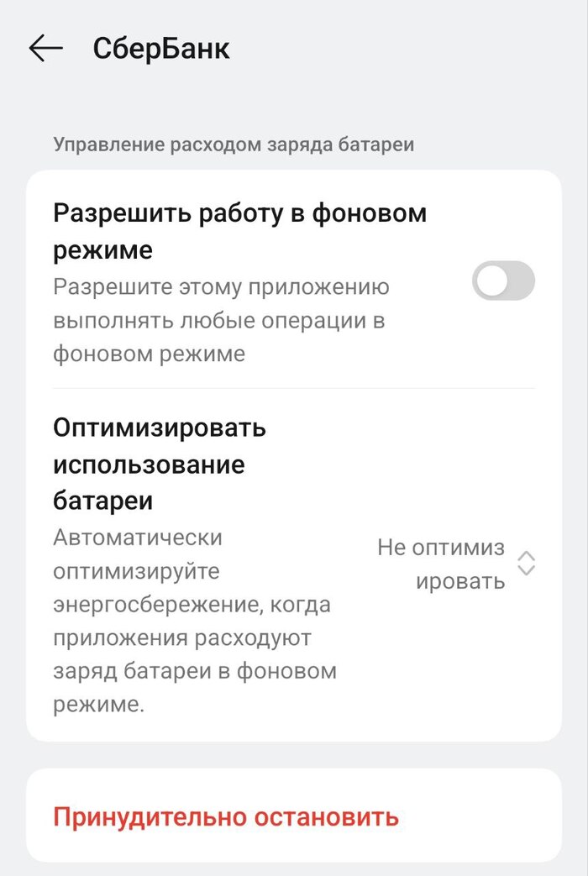Click the "СберБанк" page title
Screen dimensions: 588x876
[161, 49]
